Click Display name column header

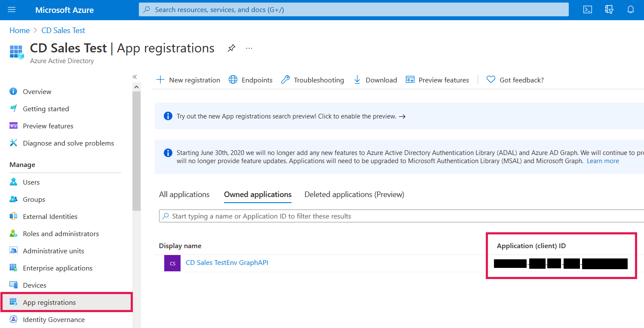[x=180, y=246]
